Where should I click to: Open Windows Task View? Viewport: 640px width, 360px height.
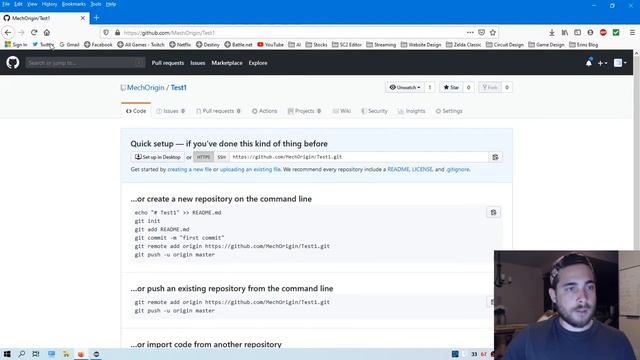tap(36, 354)
